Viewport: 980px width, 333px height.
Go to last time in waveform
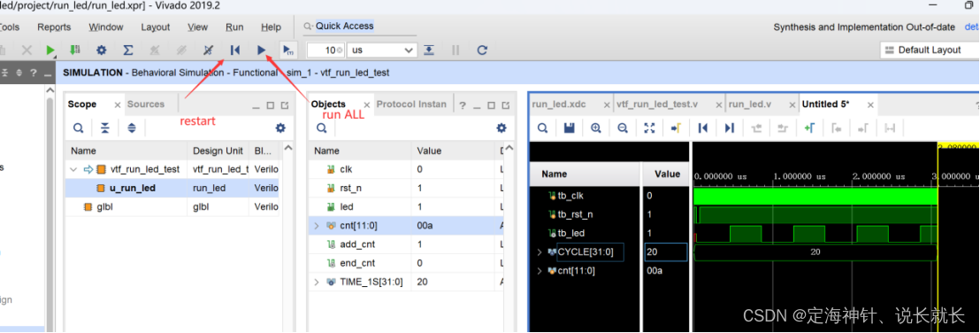point(730,128)
